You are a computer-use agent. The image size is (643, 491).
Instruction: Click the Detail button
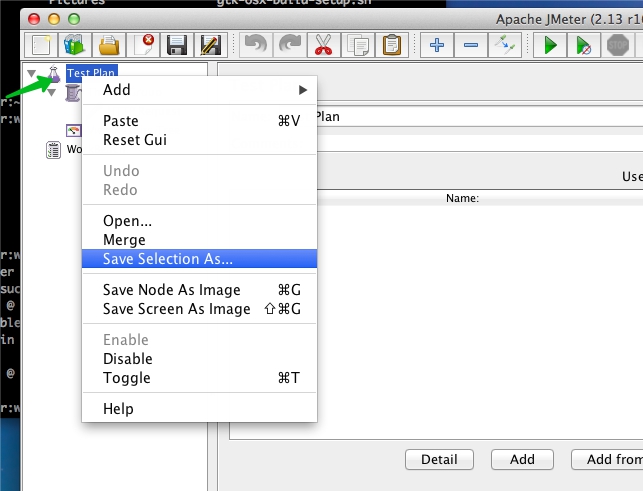439,459
